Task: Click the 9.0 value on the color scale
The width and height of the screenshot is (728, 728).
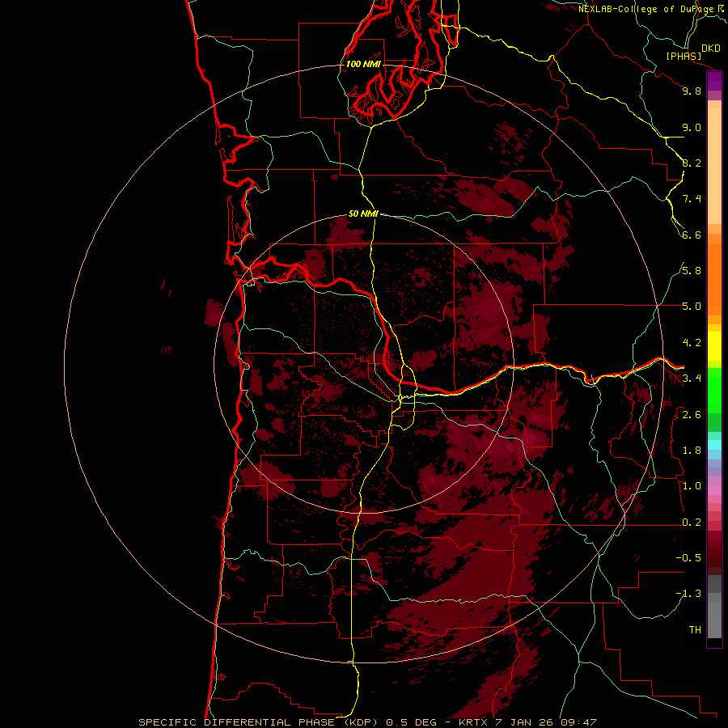Action: click(x=692, y=127)
